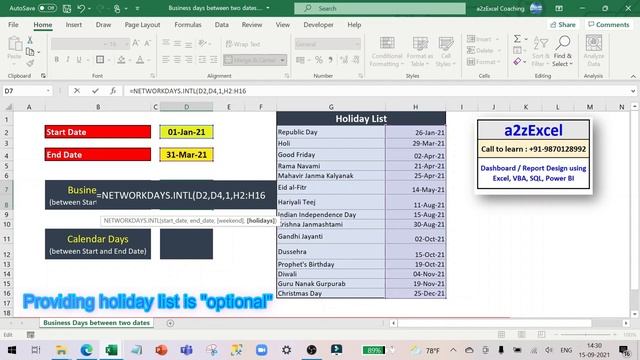Open the Insert Function fx dialog
Viewport: 640px width, 360px height.
click(113, 91)
